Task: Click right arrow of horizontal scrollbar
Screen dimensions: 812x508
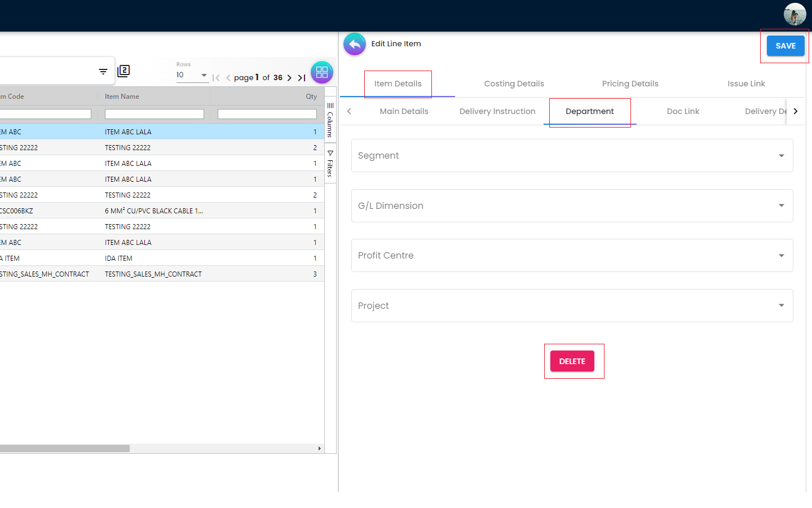Action: 319,448
